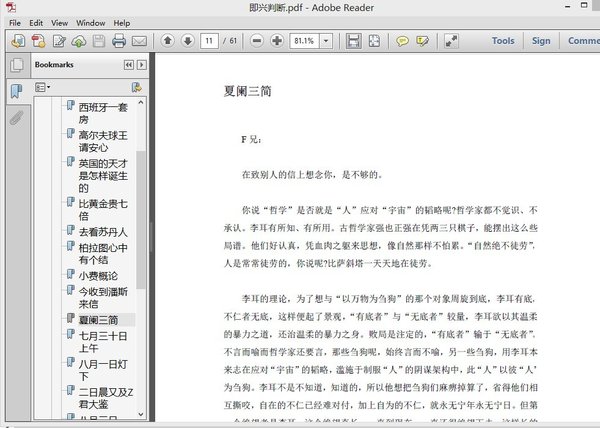Select the highlighted bookmark 夏阑三简
Viewport: 600px width, 428px height.
point(98,320)
